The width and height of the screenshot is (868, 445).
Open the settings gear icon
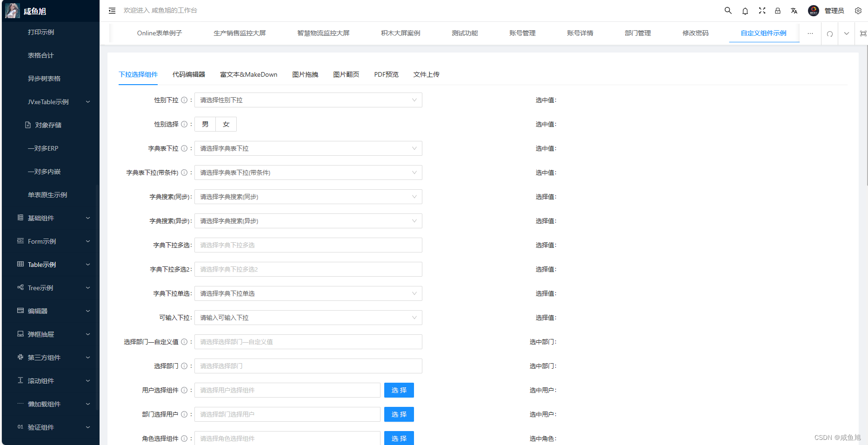click(858, 11)
